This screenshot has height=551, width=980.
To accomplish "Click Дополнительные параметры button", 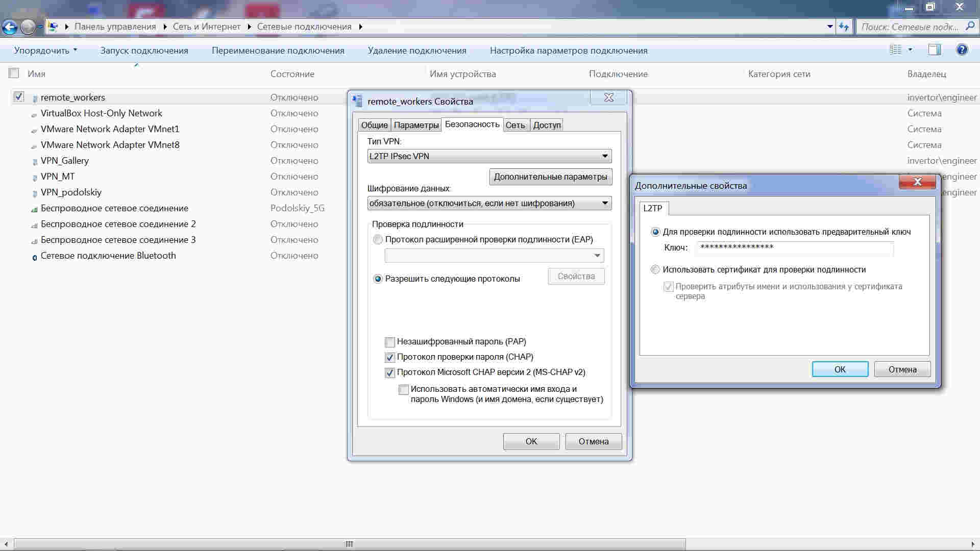I will [x=550, y=177].
